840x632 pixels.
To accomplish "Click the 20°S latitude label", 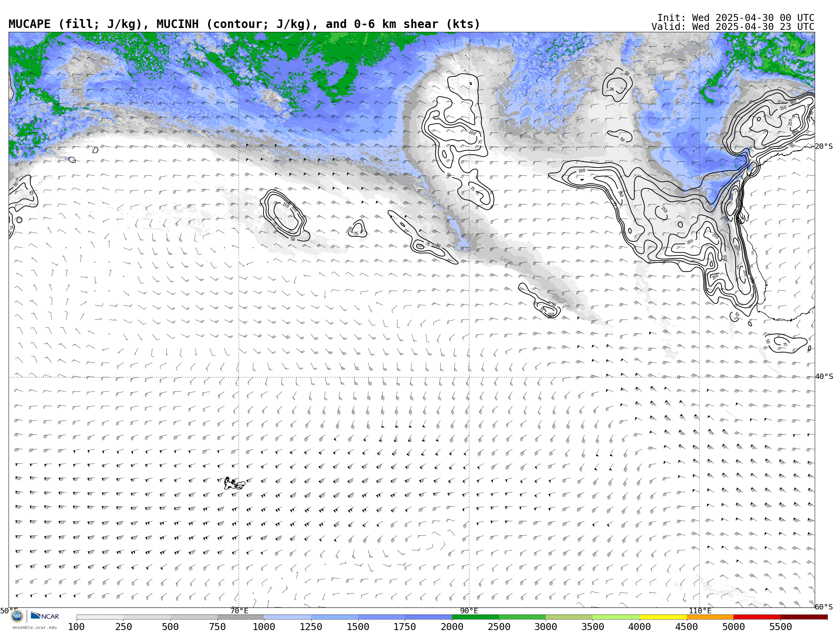I will pyautogui.click(x=824, y=147).
